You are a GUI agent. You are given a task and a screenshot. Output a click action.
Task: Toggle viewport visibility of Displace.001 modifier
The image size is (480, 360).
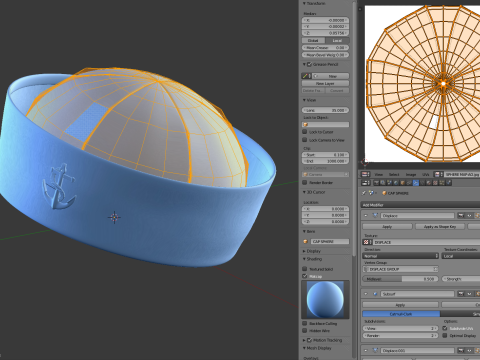coord(469,351)
